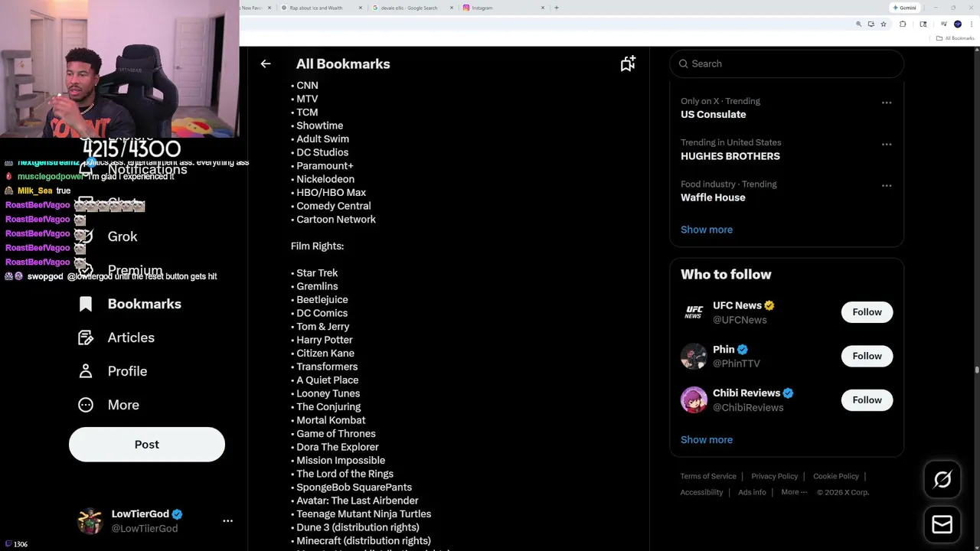Screen dimensions: 980x551
Task: Switch to the Instagram tab
Action: 504,8
